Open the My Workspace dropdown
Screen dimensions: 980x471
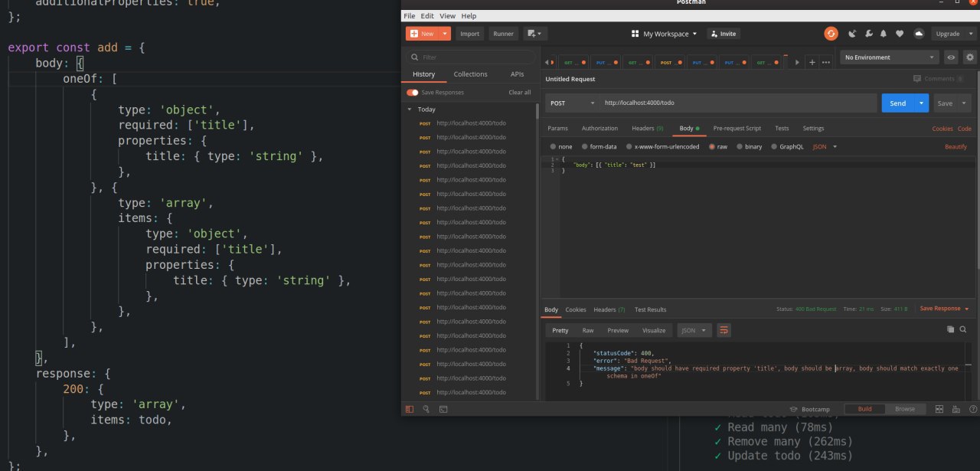click(x=664, y=34)
